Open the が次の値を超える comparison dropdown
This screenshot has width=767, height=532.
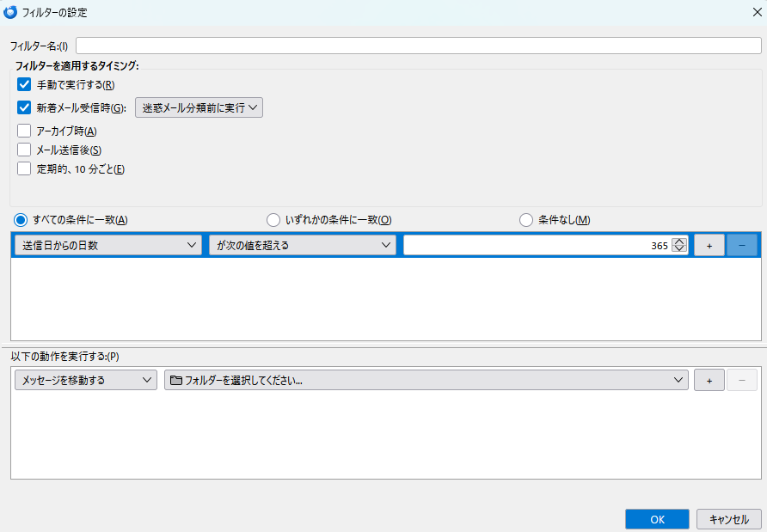[302, 245]
